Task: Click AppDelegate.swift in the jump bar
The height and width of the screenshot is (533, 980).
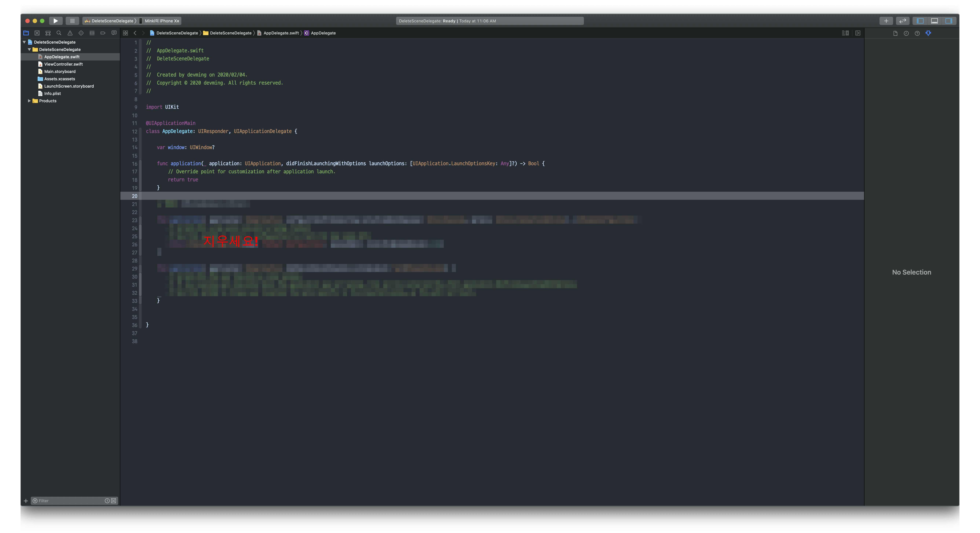Action: coord(281,33)
